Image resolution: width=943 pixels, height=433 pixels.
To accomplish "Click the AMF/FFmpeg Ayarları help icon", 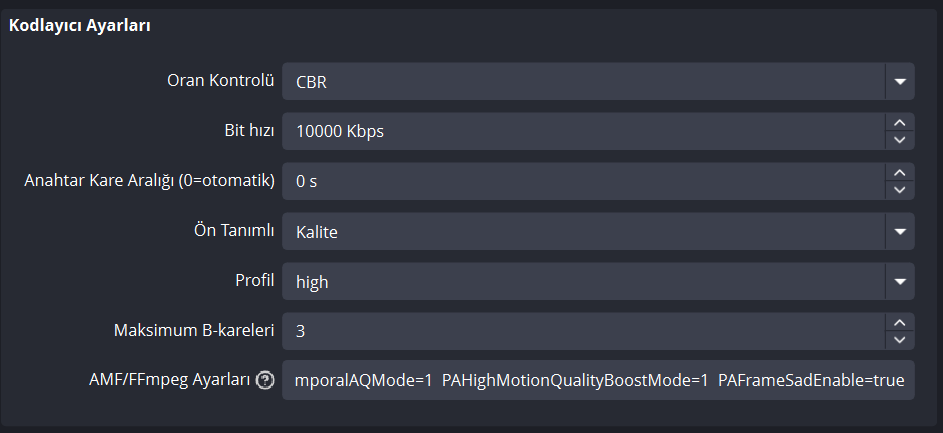I will click(265, 380).
